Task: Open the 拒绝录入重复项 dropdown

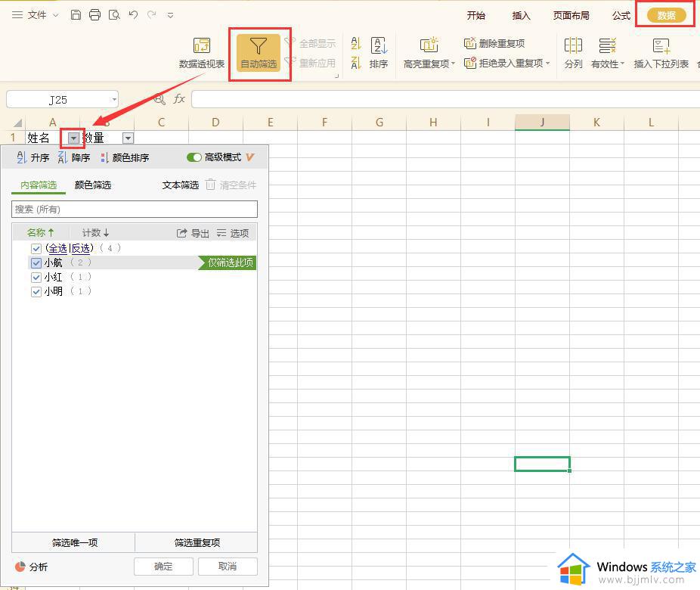Action: click(506, 63)
